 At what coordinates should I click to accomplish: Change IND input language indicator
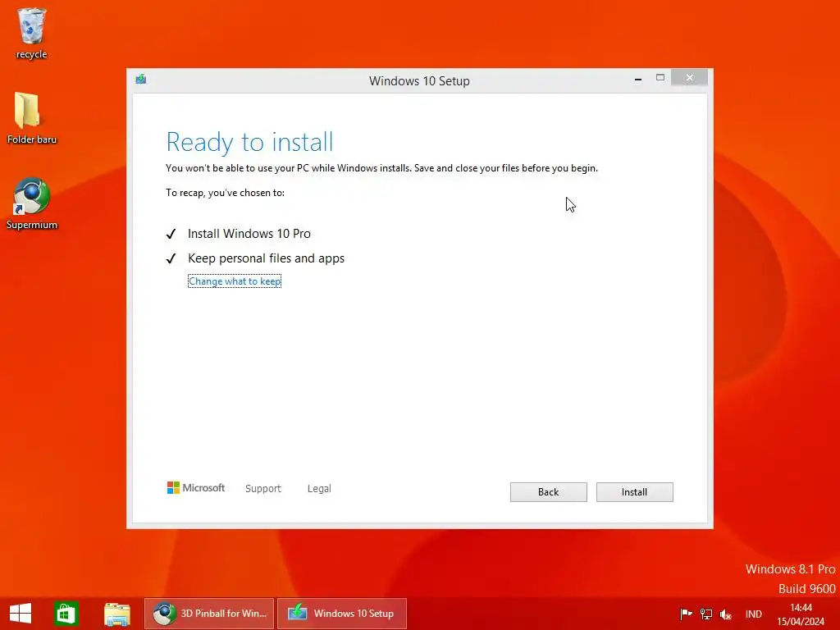coord(753,614)
